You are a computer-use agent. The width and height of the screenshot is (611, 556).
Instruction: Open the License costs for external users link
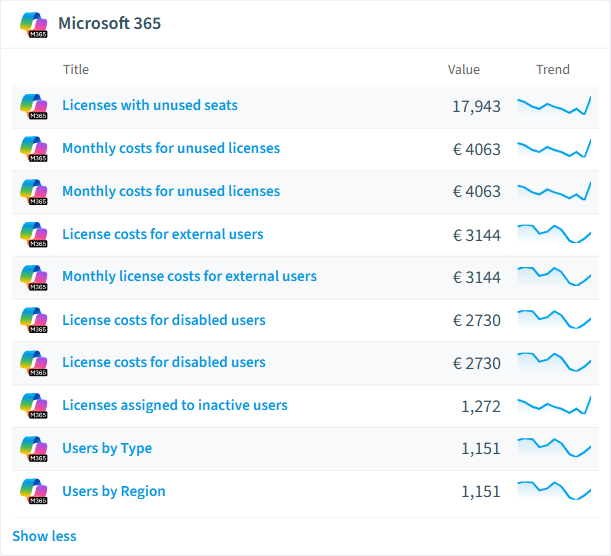point(163,234)
